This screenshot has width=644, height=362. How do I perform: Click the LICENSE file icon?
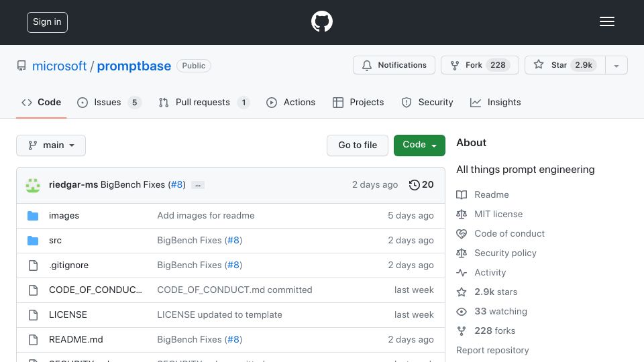(34, 315)
